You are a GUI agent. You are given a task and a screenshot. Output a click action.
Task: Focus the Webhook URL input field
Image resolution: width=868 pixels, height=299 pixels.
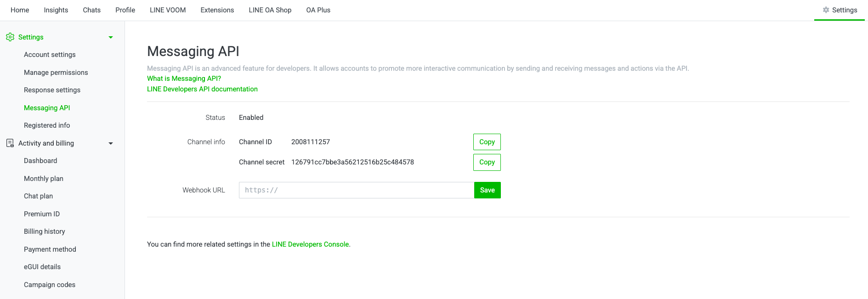[357, 190]
